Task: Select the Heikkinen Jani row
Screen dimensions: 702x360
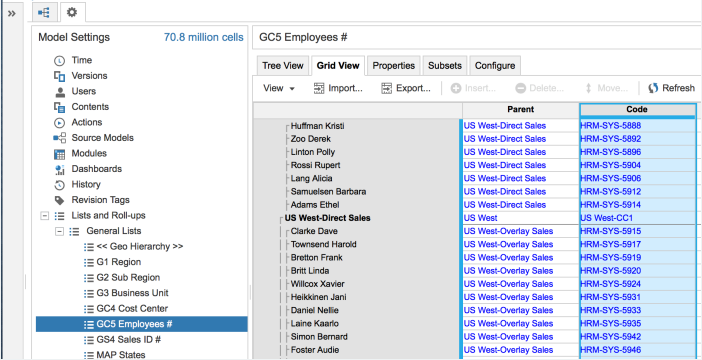Action: 318,297
